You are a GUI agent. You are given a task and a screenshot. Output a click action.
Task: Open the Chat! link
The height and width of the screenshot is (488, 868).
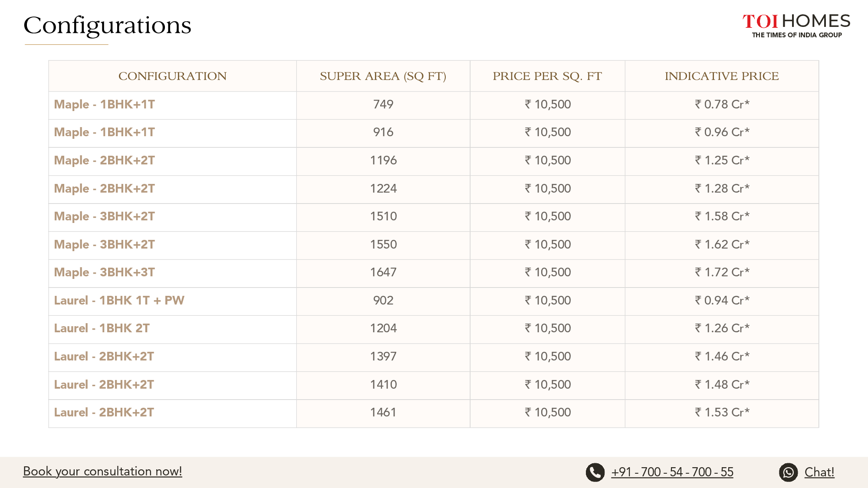(819, 472)
